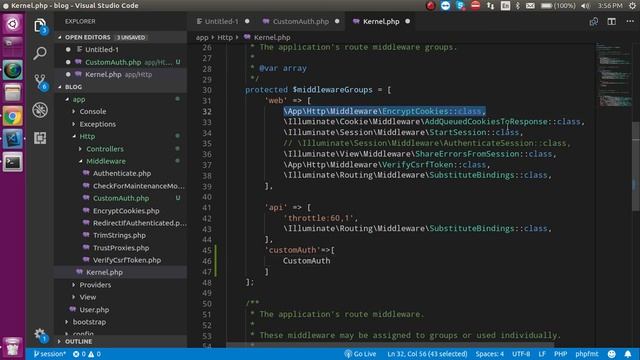Open the Explorer view in activity bar
The image size is (640, 360).
40,26
